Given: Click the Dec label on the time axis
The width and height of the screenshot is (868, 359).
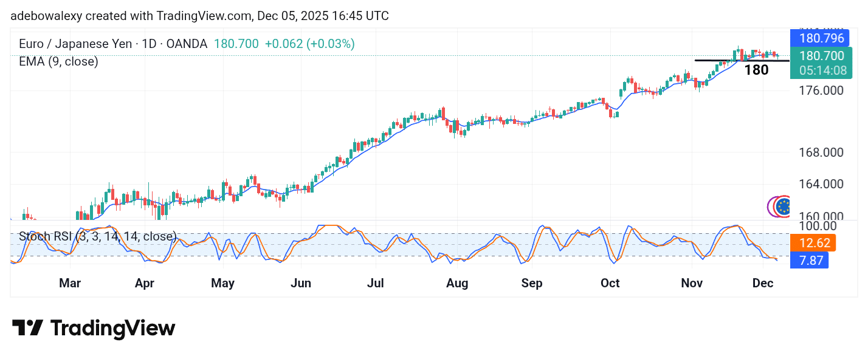Looking at the screenshot, I should 763,283.
